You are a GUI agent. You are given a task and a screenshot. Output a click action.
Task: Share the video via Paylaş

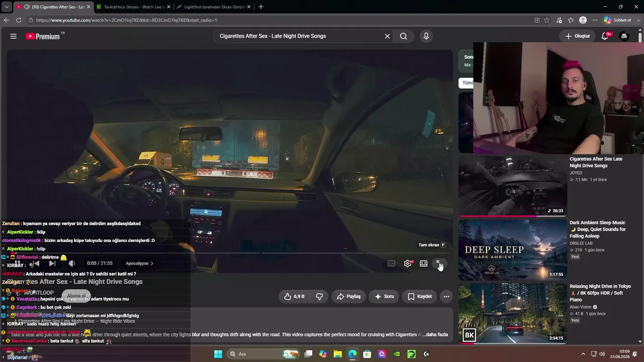pyautogui.click(x=349, y=297)
